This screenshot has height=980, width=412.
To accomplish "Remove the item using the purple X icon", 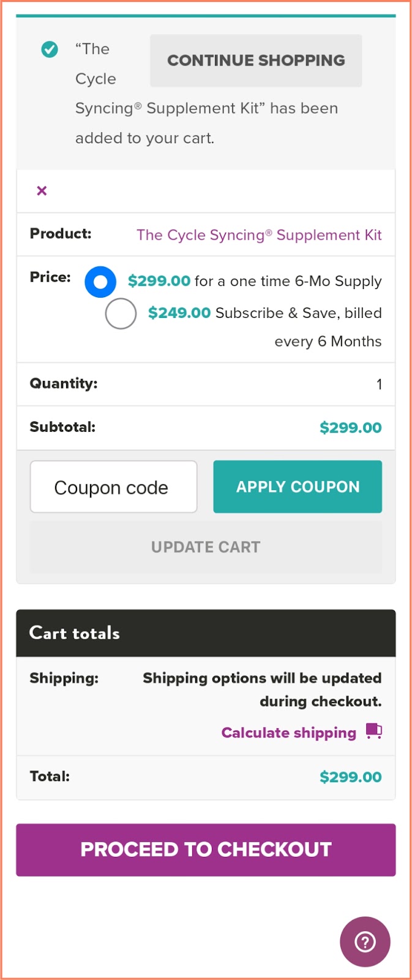I will click(x=41, y=190).
